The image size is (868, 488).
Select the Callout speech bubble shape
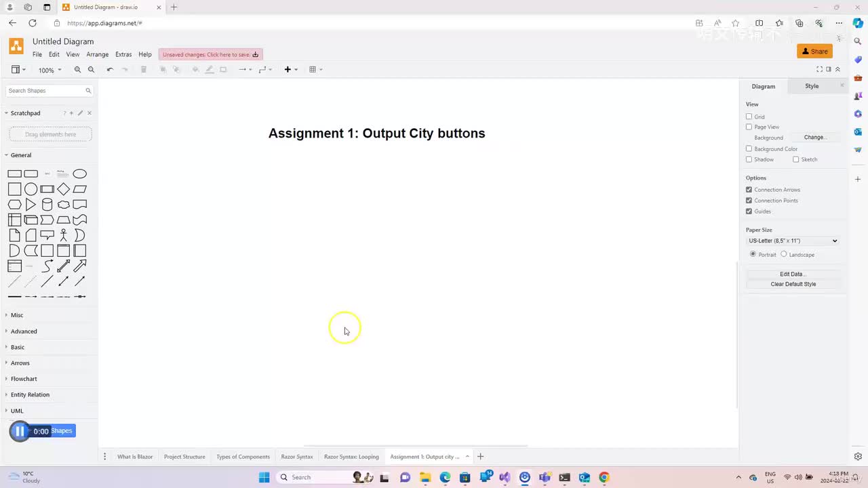coord(47,235)
